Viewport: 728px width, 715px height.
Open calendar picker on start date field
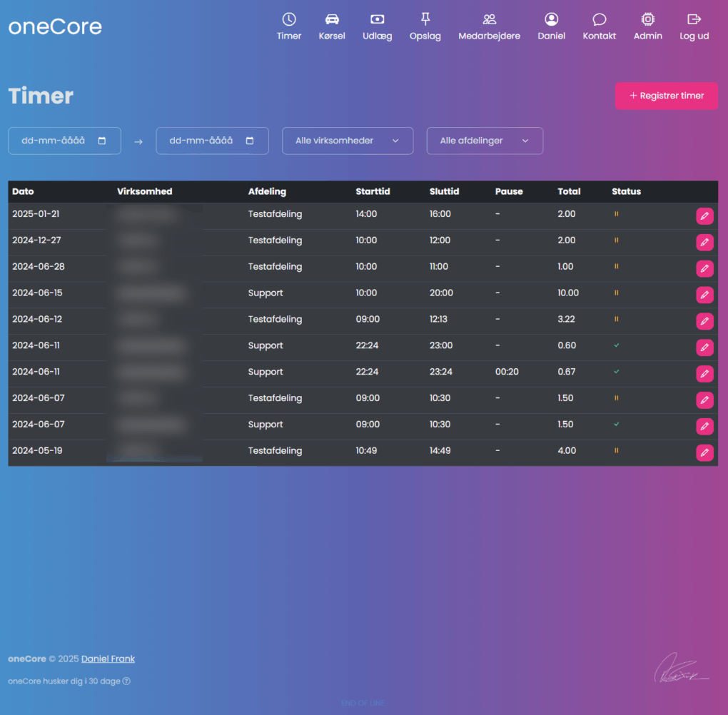[x=102, y=141]
